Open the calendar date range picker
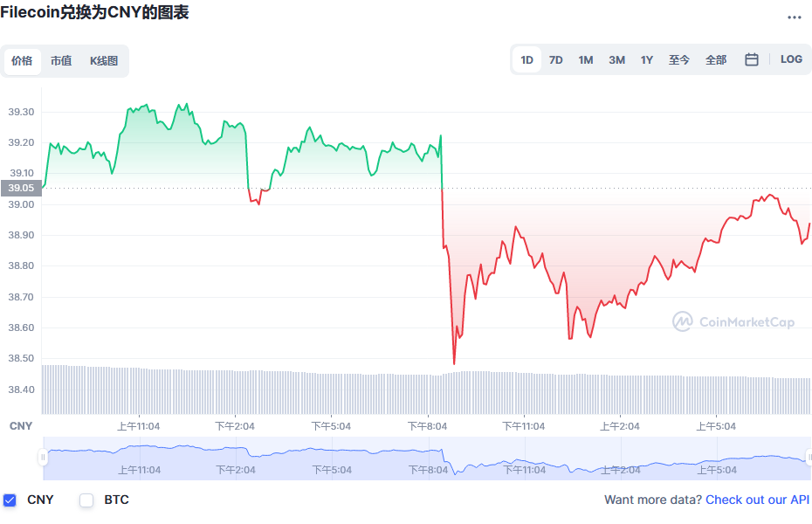The width and height of the screenshot is (812, 524). [x=752, y=60]
